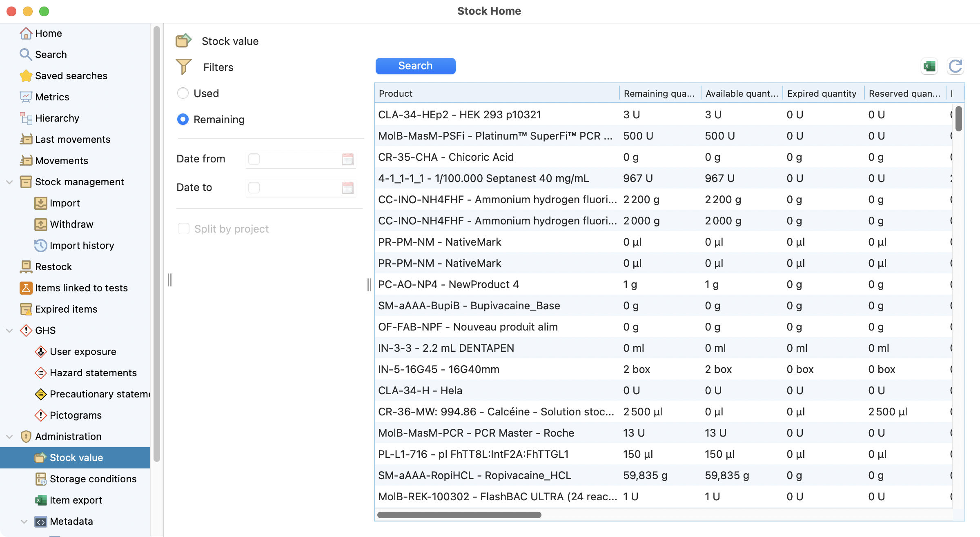Open Storage conditions in sidebar
The height and width of the screenshot is (537, 980).
tap(93, 479)
